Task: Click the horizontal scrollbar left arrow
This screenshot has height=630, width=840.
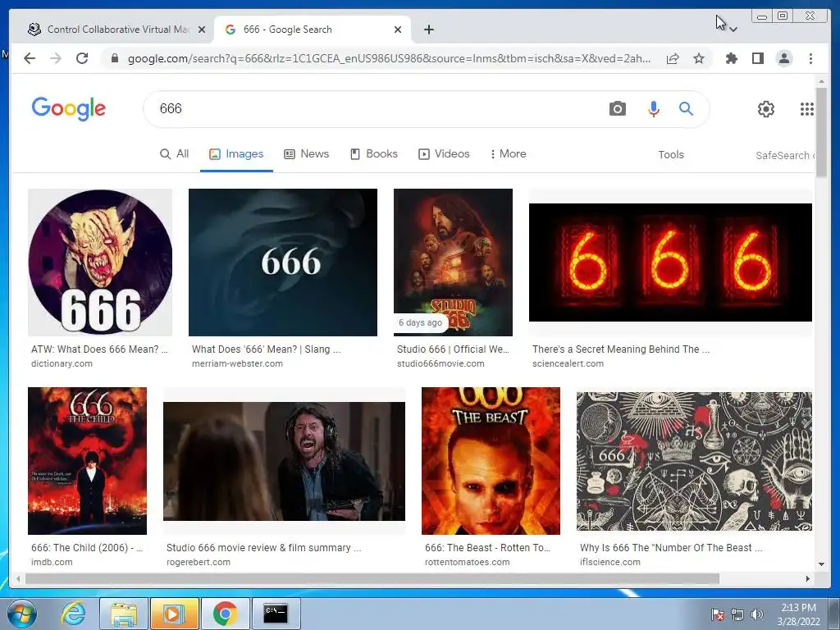Action: click(18, 578)
